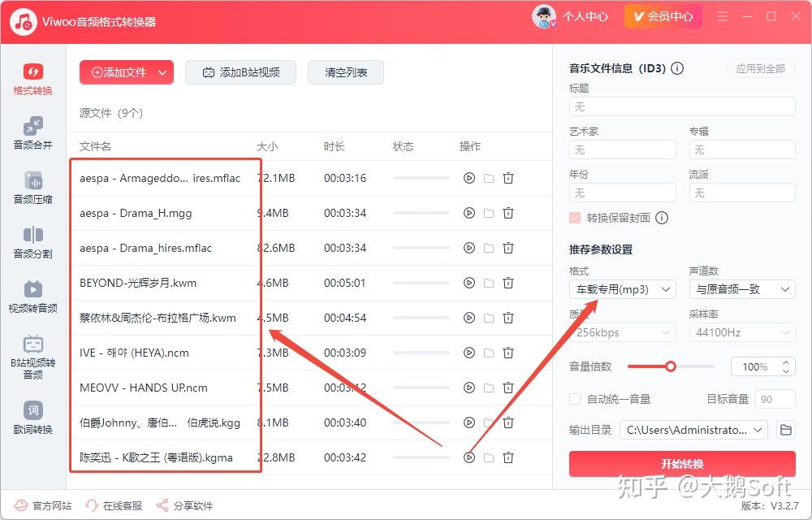Open folder for BEYOND-光辉岁月.kwm row
This screenshot has height=520, width=812.
(488, 283)
